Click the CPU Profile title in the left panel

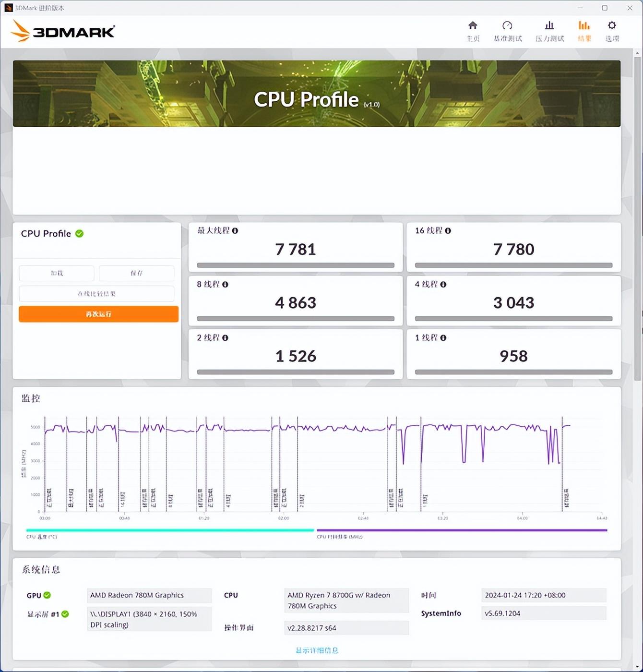pos(46,234)
